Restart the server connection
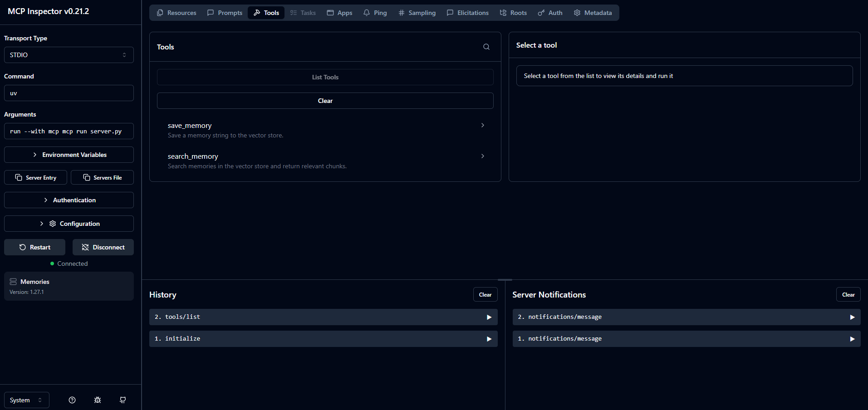Screen dimensions: 868x410 point(35,247)
